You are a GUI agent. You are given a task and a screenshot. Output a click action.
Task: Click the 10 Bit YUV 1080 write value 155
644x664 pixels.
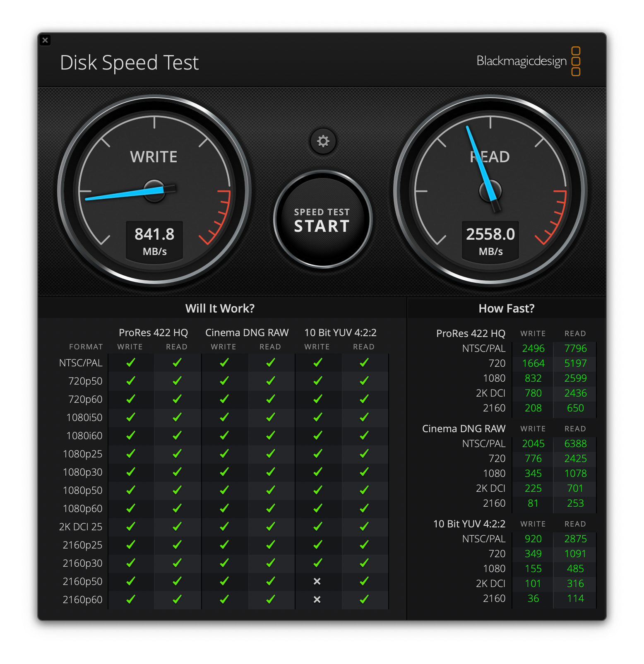pos(533,569)
